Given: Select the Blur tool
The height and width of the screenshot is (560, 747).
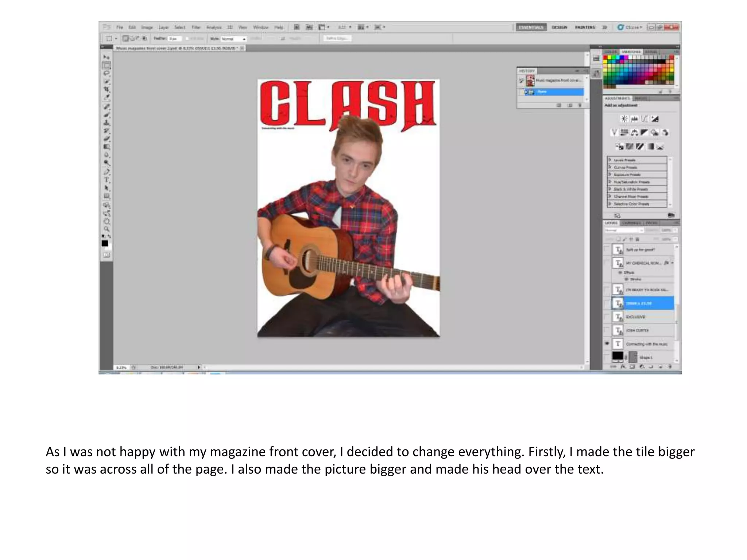Looking at the screenshot, I should (107, 155).
